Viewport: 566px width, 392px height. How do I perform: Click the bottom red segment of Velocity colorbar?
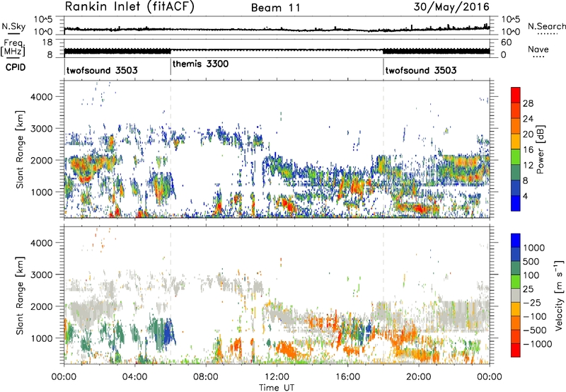point(516,350)
